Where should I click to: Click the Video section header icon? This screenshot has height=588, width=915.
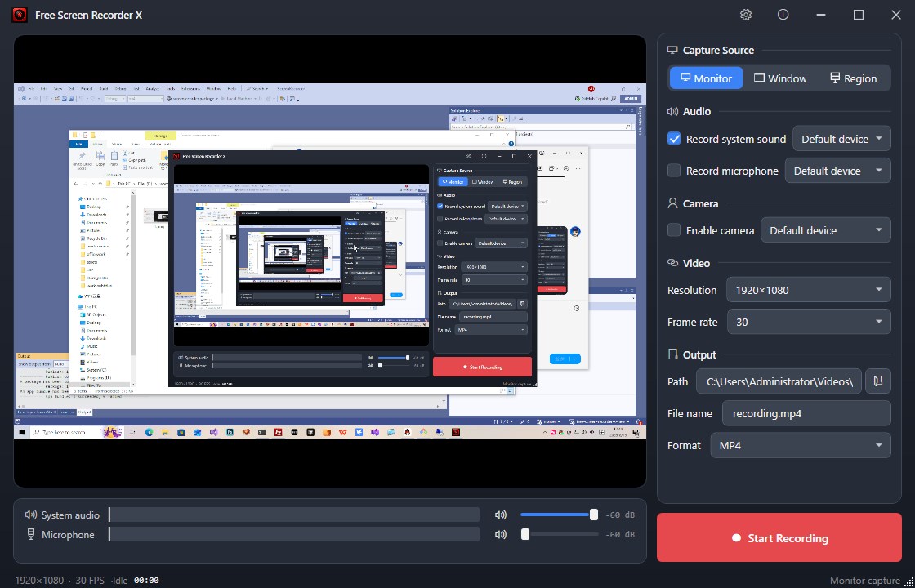[673, 263]
